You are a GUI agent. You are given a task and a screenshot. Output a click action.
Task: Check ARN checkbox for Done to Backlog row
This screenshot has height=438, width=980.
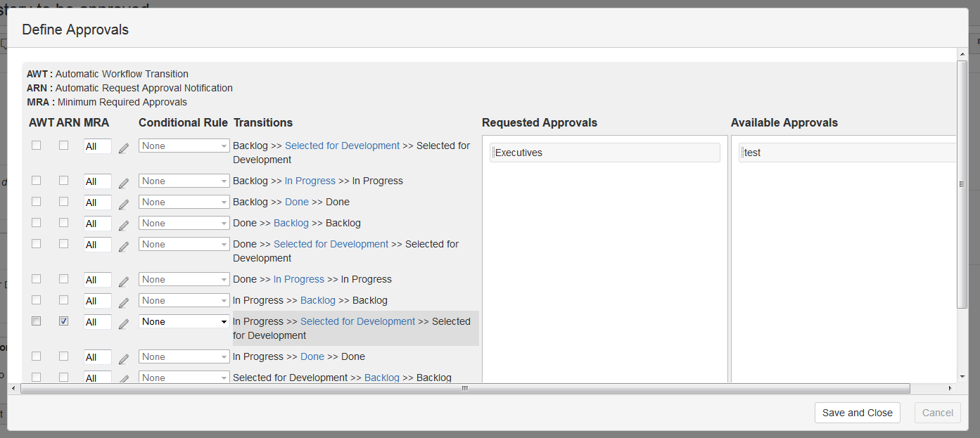pyautogui.click(x=64, y=222)
